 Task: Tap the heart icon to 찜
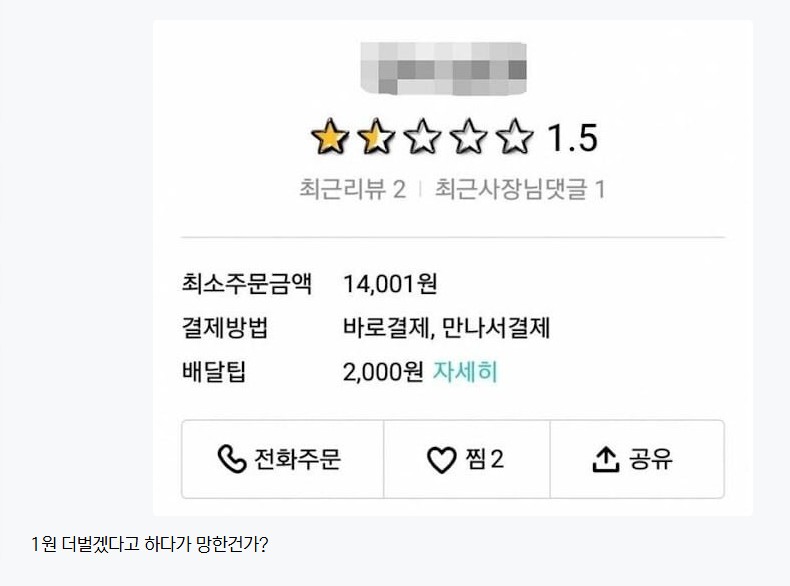point(441,460)
